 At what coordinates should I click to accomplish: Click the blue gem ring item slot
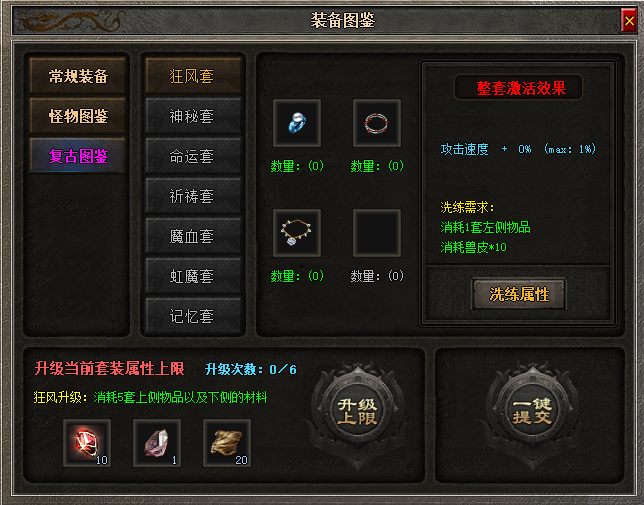pyautogui.click(x=297, y=123)
